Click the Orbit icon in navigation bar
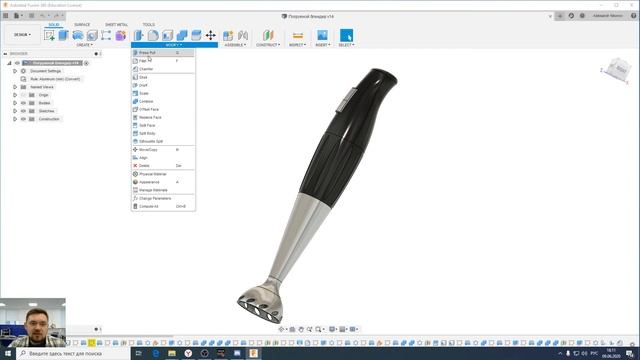640x360 pixels. tap(281, 329)
